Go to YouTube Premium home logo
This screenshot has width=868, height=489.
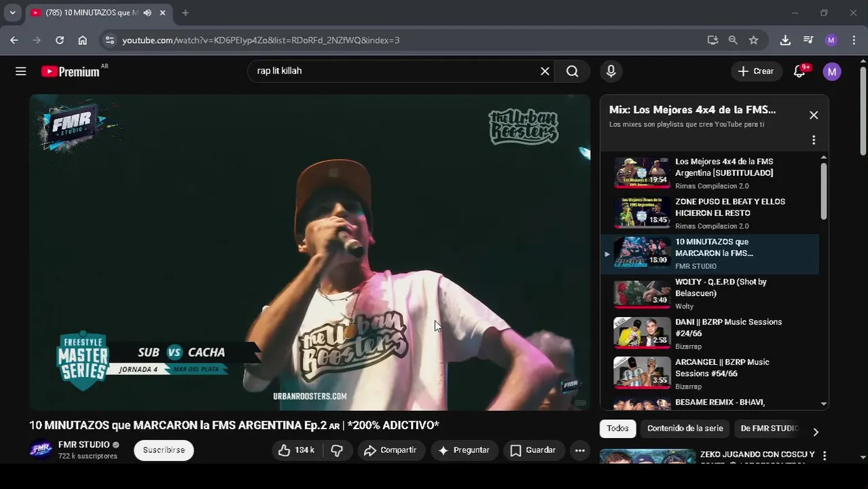tap(71, 71)
